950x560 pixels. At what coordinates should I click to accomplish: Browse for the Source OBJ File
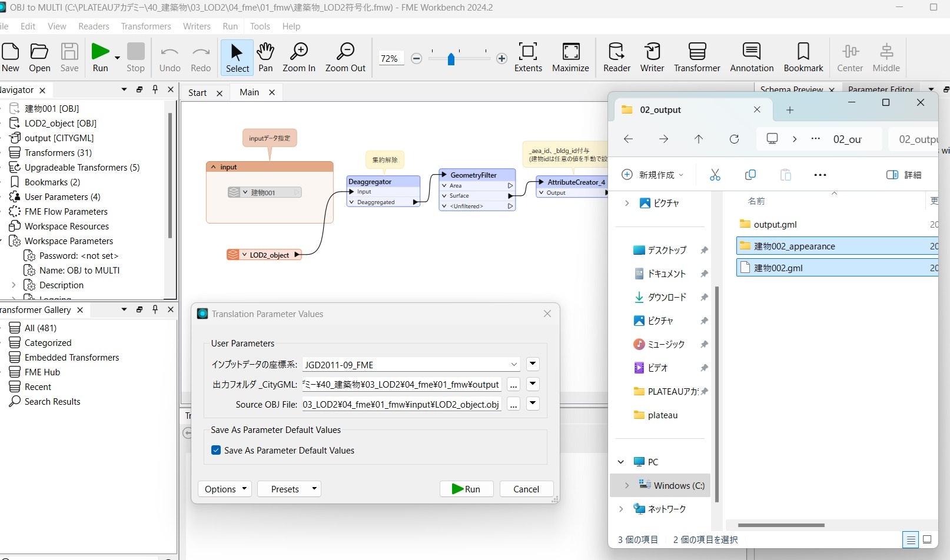click(x=514, y=404)
